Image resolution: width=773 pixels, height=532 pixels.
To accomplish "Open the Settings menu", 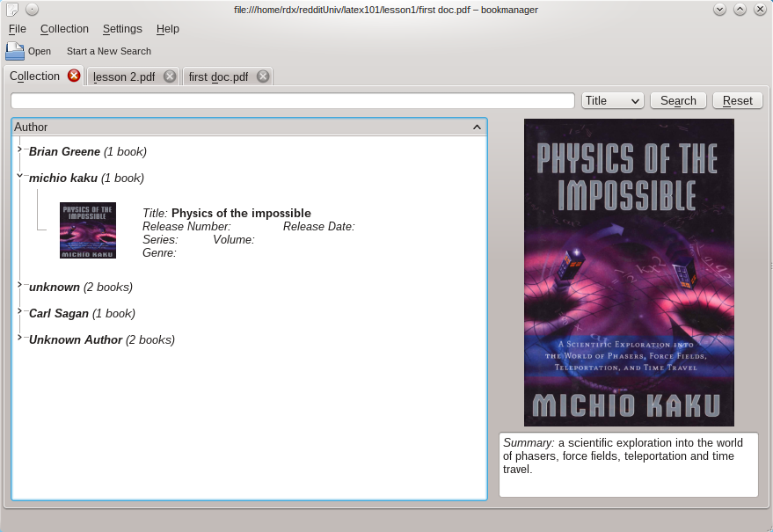I will click(122, 29).
